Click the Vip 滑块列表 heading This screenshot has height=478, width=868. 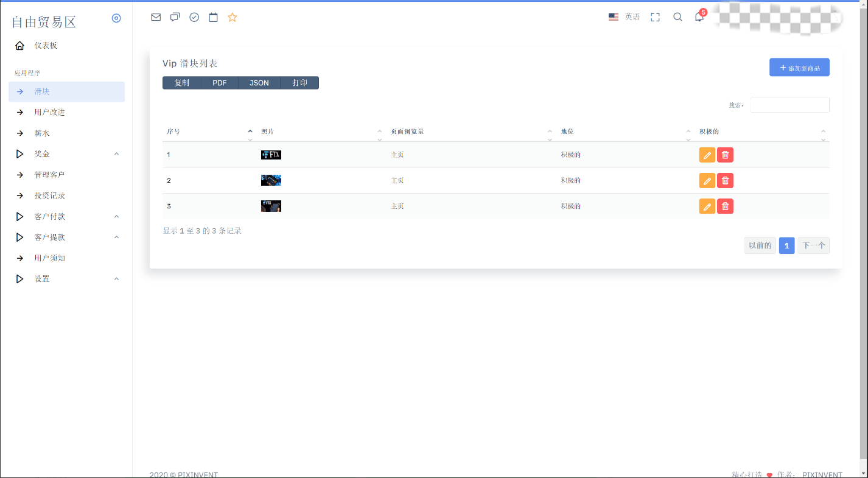point(190,63)
